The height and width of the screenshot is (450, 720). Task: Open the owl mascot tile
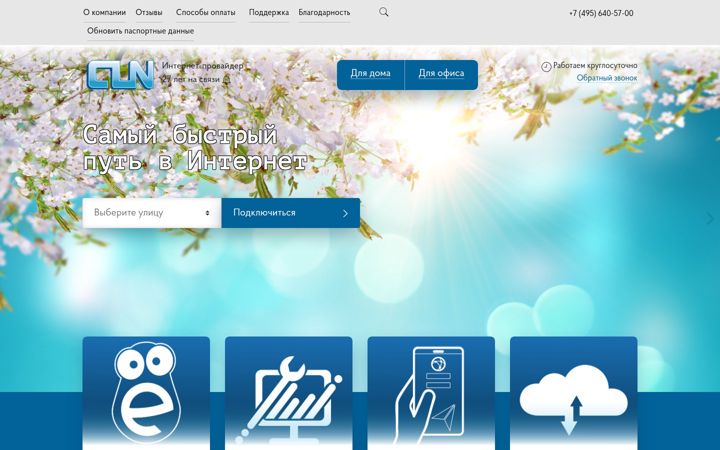coord(146,393)
